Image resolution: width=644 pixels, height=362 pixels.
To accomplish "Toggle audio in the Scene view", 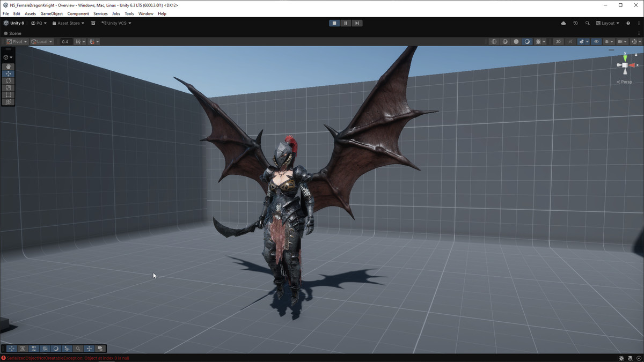I will click(570, 41).
